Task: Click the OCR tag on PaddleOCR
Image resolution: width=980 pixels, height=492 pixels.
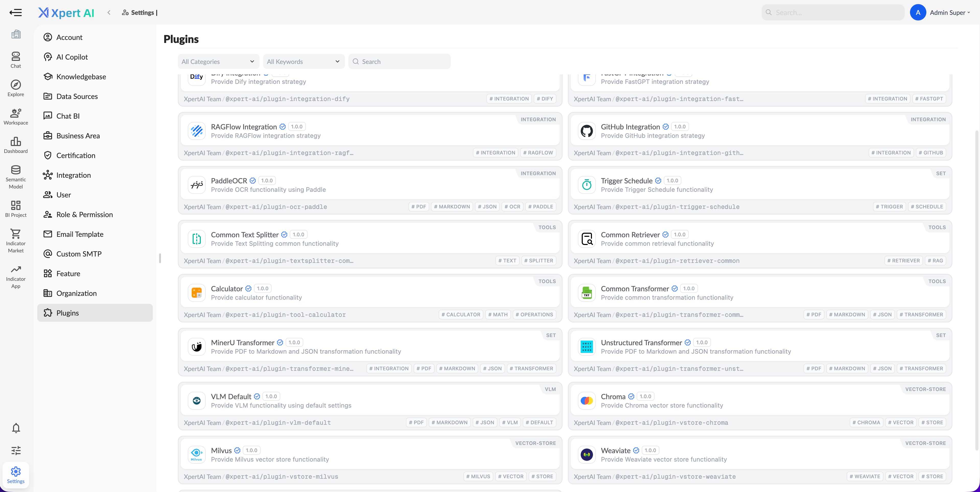Action: [512, 206]
